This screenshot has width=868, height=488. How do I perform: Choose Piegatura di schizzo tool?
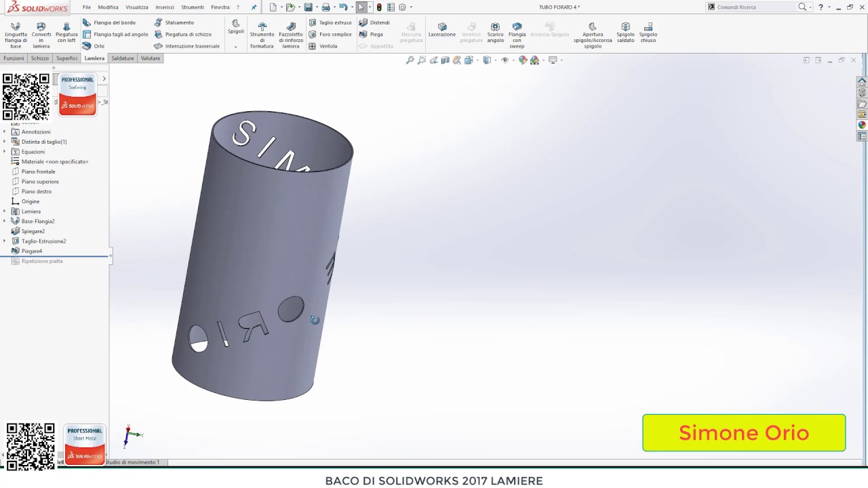pyautogui.click(x=182, y=34)
